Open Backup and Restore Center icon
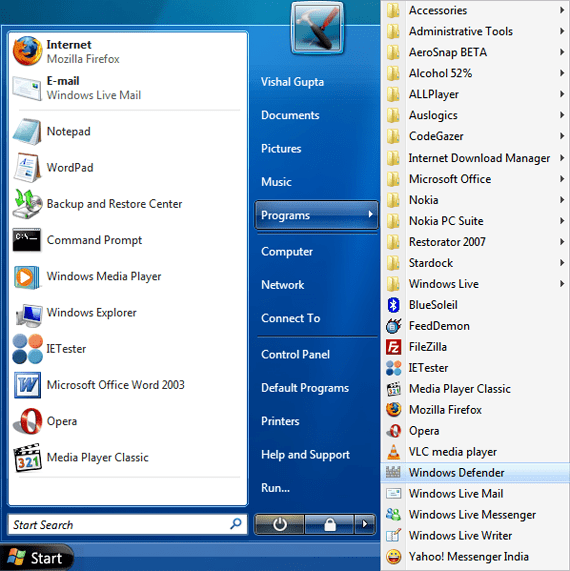The height and width of the screenshot is (571, 570). pyautogui.click(x=27, y=204)
